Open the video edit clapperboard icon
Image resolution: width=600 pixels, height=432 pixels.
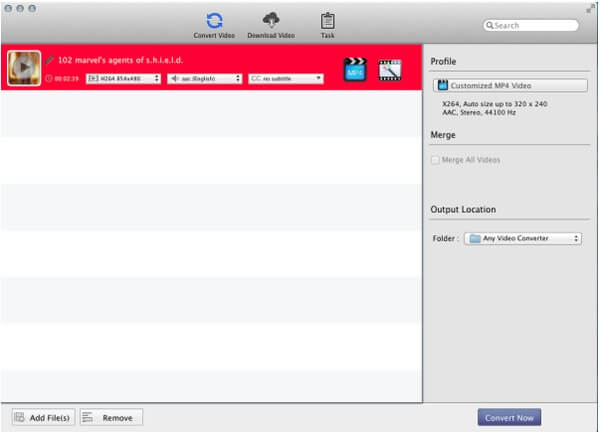tap(390, 69)
